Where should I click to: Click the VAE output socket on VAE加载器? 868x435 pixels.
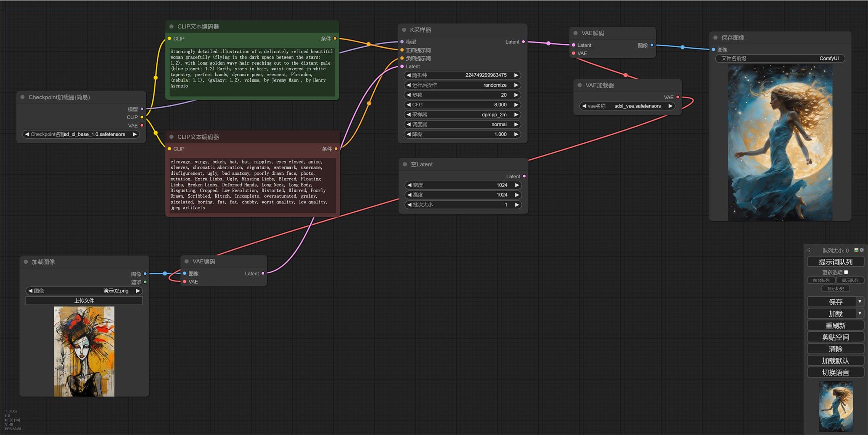[677, 97]
